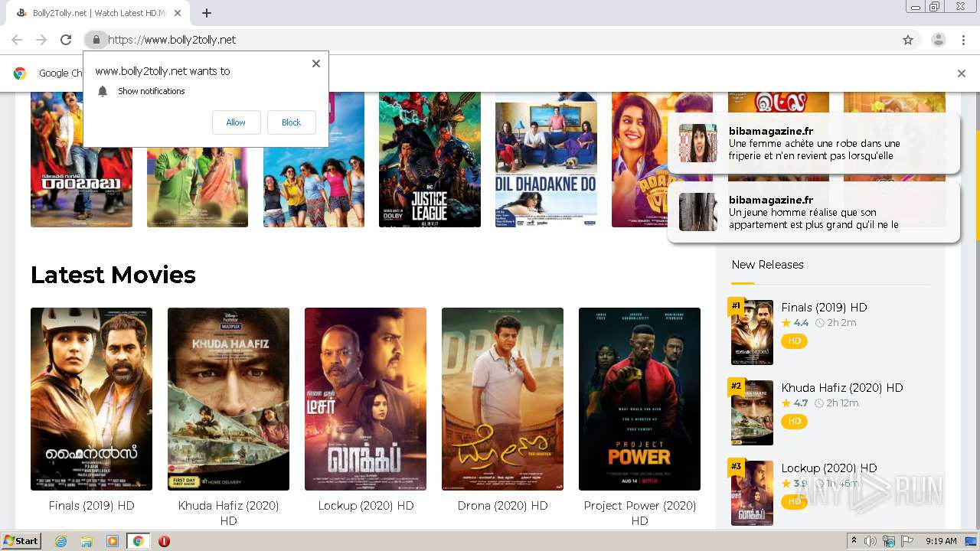Click the browser back arrow
The width and height of the screenshot is (980, 551).
click(17, 40)
